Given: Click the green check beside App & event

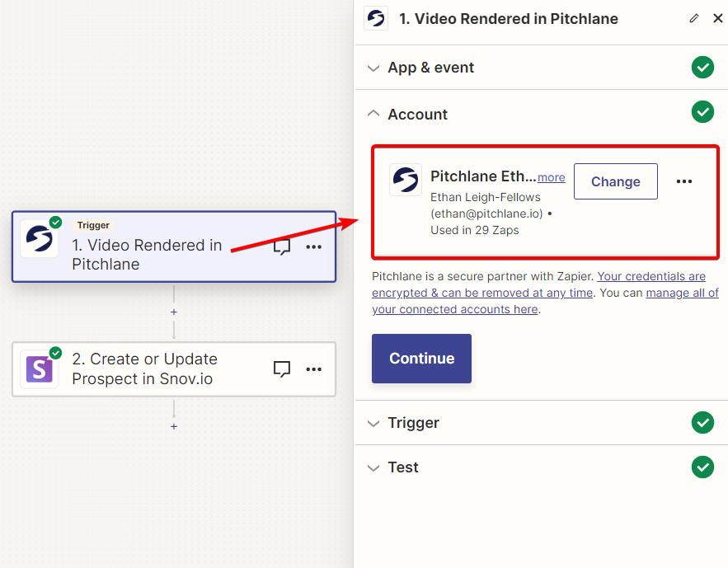Looking at the screenshot, I should coord(702,68).
